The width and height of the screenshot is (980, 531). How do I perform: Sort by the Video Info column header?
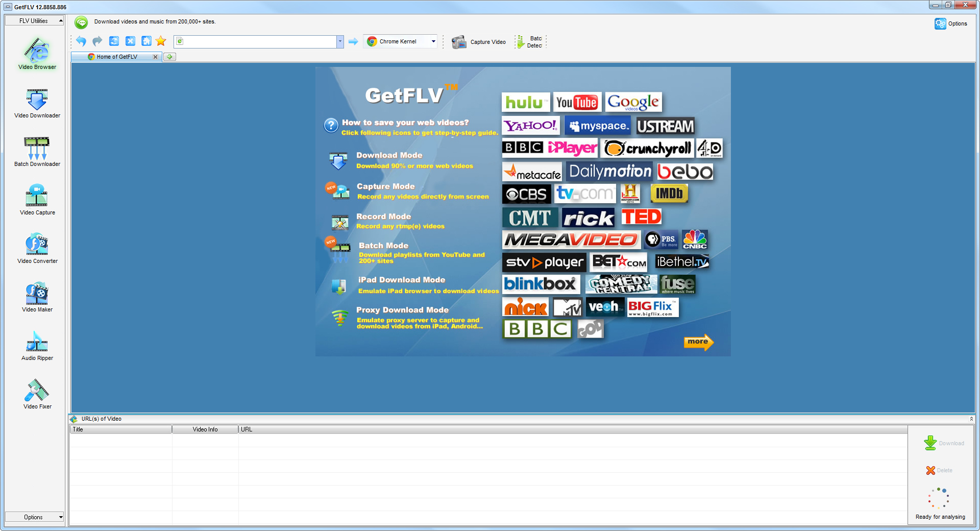(x=205, y=429)
